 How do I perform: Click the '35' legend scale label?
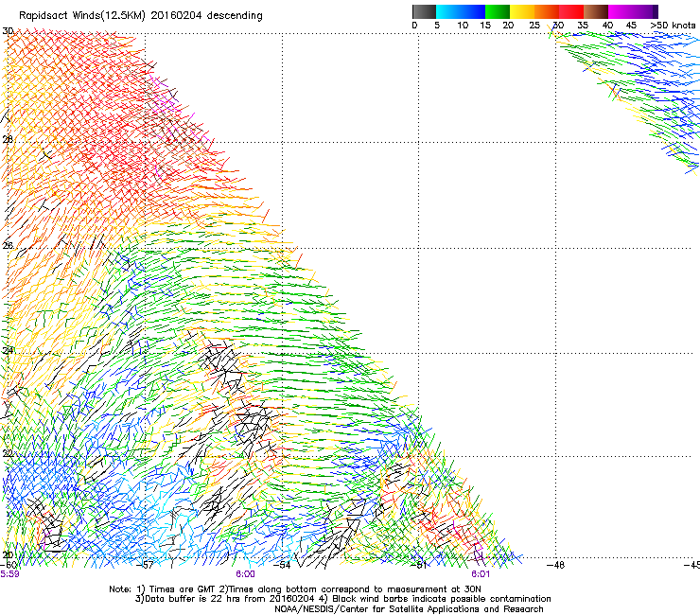[x=583, y=26]
